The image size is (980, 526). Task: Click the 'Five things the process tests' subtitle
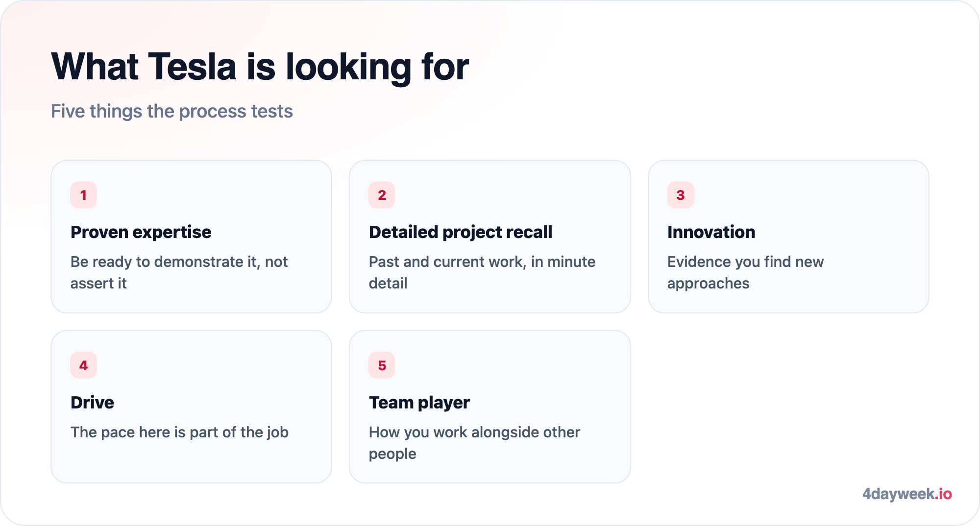point(172,111)
